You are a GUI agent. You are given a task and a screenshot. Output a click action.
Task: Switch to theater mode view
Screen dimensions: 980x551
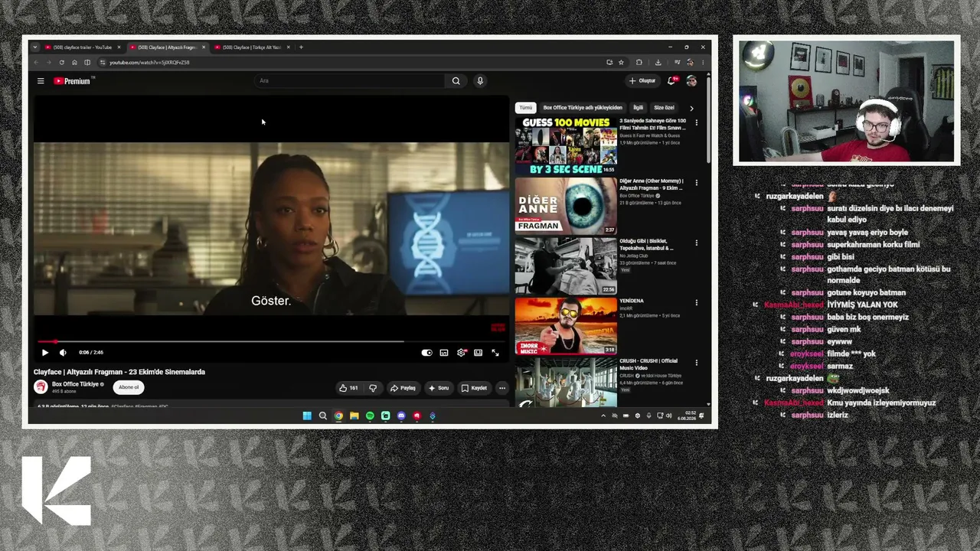[478, 353]
